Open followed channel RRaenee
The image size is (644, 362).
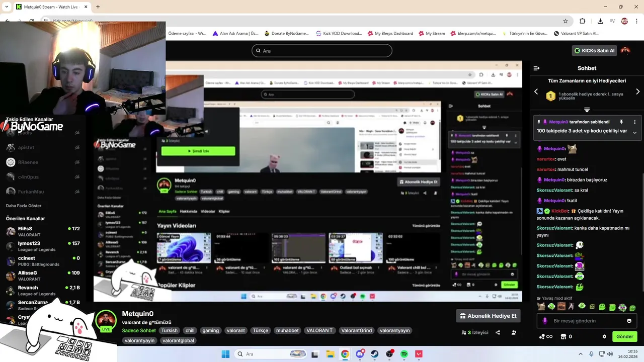(43, 162)
